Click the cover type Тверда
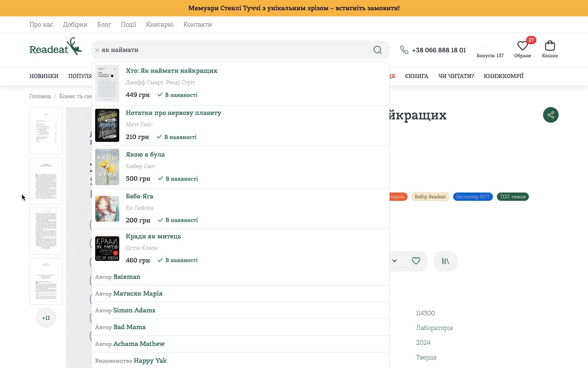The image size is (588, 368). (426, 357)
